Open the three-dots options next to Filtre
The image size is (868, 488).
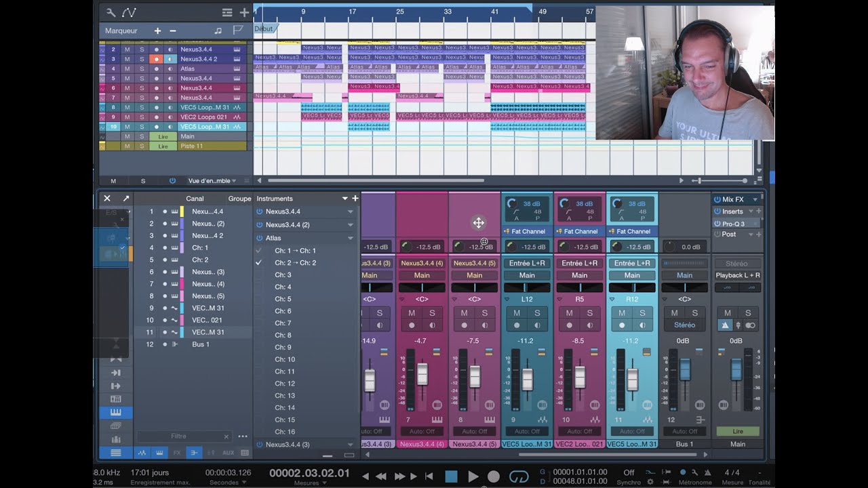pyautogui.click(x=243, y=436)
